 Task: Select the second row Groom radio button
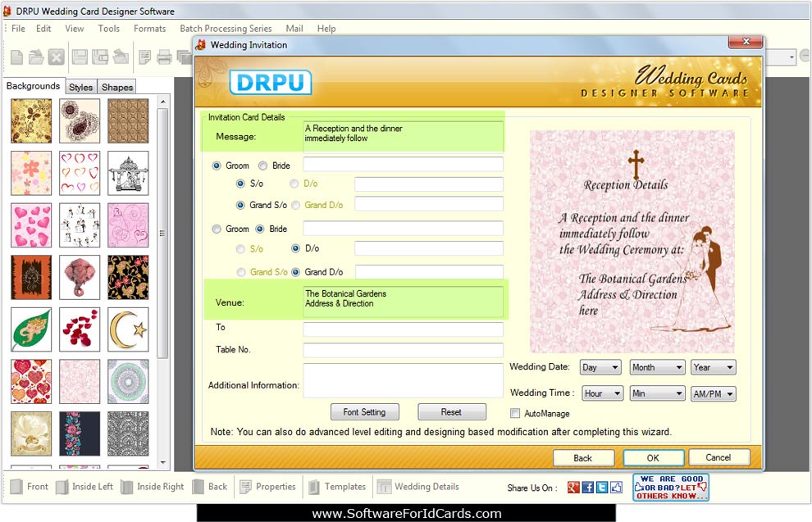(217, 229)
